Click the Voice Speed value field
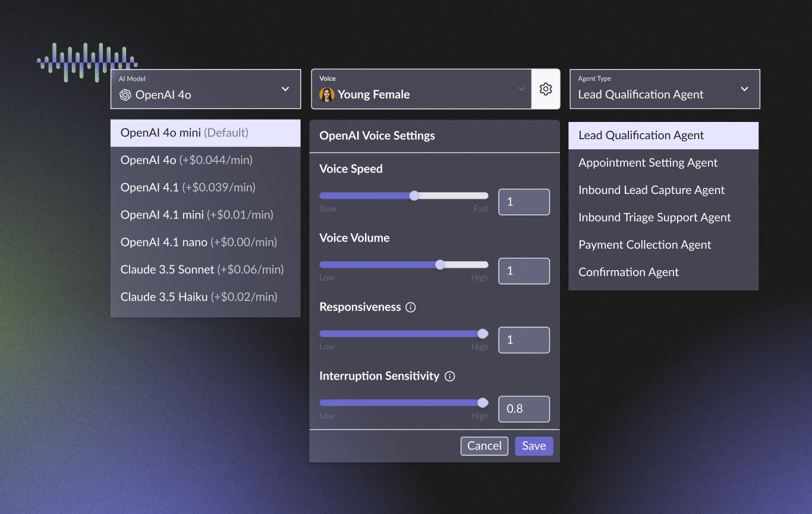This screenshot has height=514, width=812. click(524, 202)
